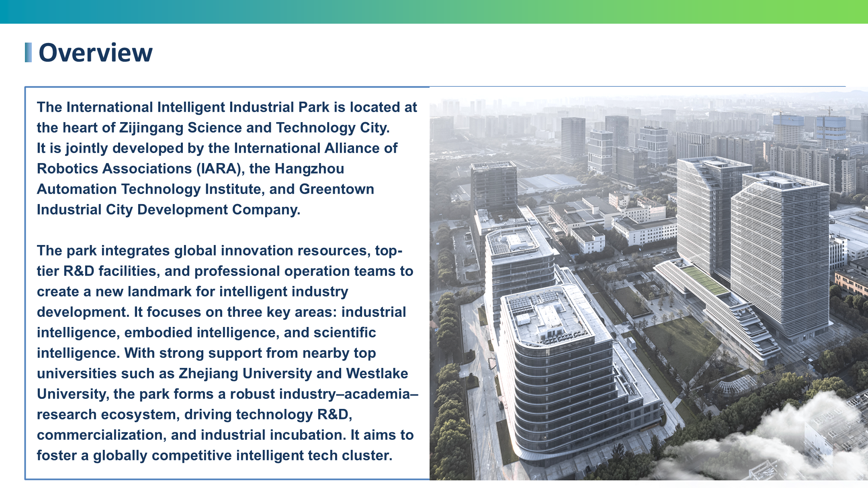Click the word "Westlake" in the text

[377, 374]
